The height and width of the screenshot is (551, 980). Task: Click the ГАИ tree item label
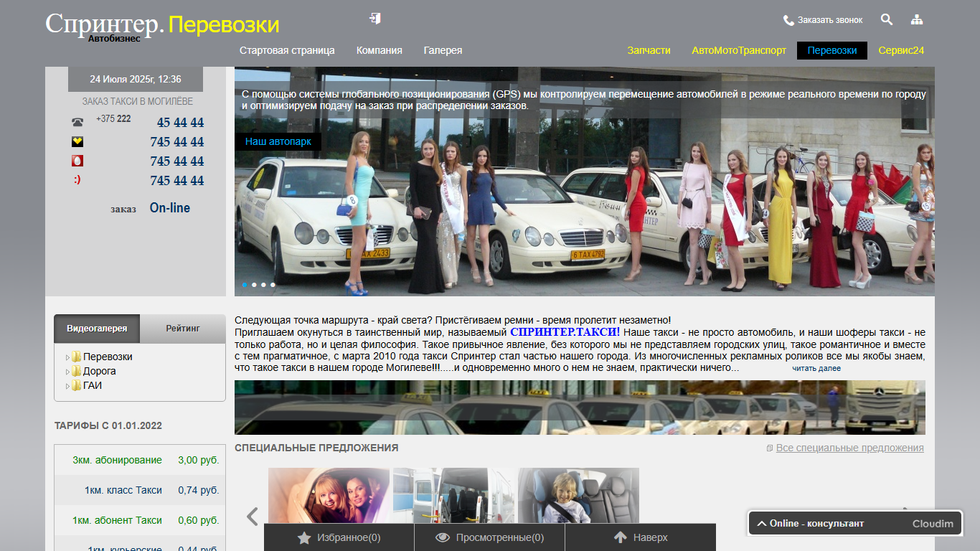coord(93,385)
